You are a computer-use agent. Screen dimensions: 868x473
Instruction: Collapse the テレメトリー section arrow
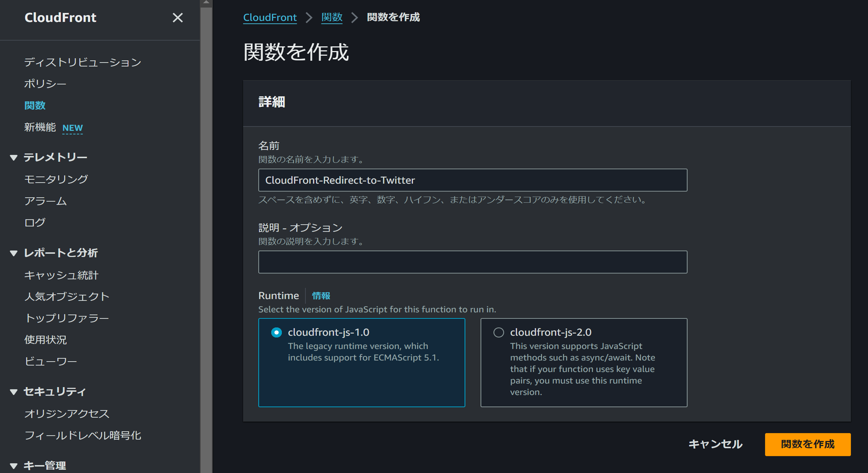coord(13,158)
